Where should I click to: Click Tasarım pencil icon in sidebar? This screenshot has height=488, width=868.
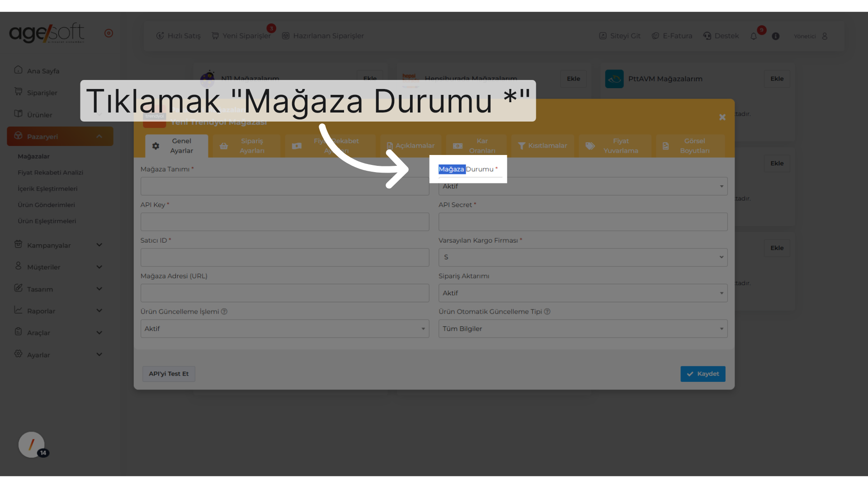[x=18, y=288]
